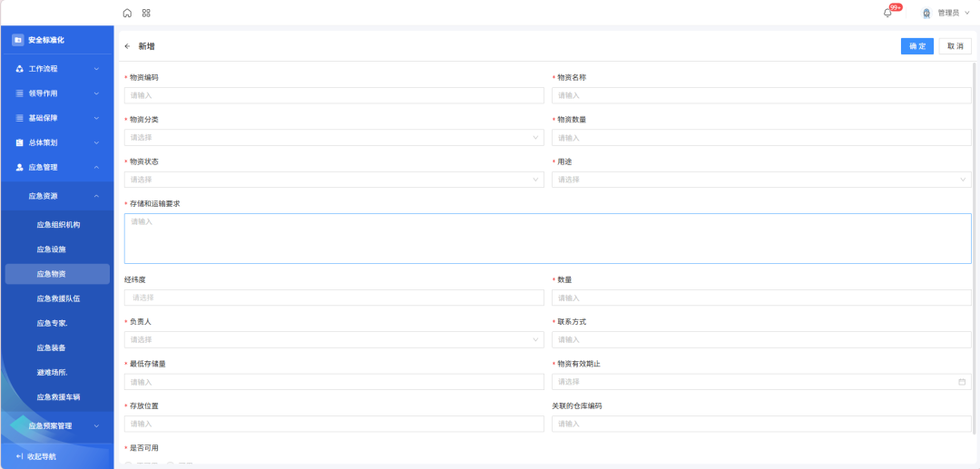Open 应急组织机构 menu item

click(x=57, y=225)
